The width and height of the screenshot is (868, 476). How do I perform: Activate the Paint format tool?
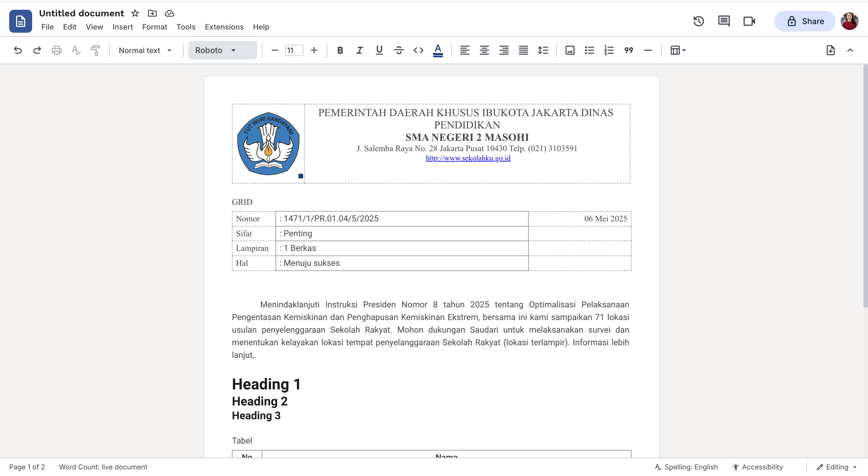[96, 50]
